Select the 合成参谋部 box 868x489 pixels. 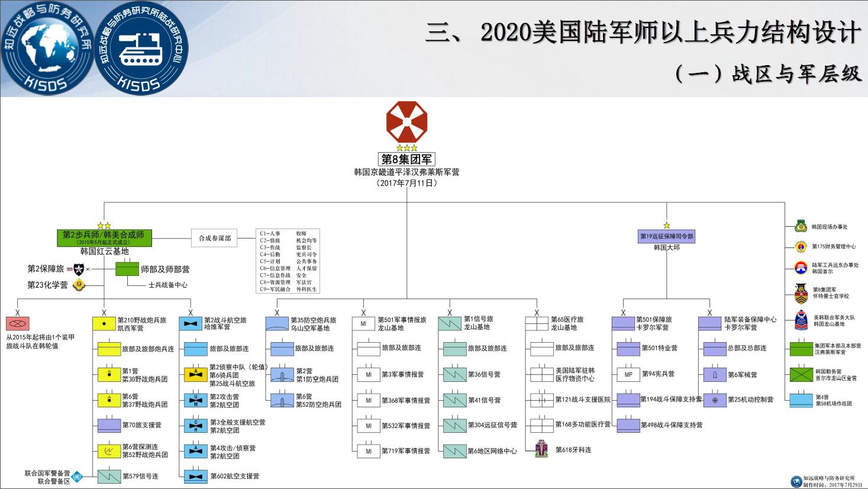(215, 238)
